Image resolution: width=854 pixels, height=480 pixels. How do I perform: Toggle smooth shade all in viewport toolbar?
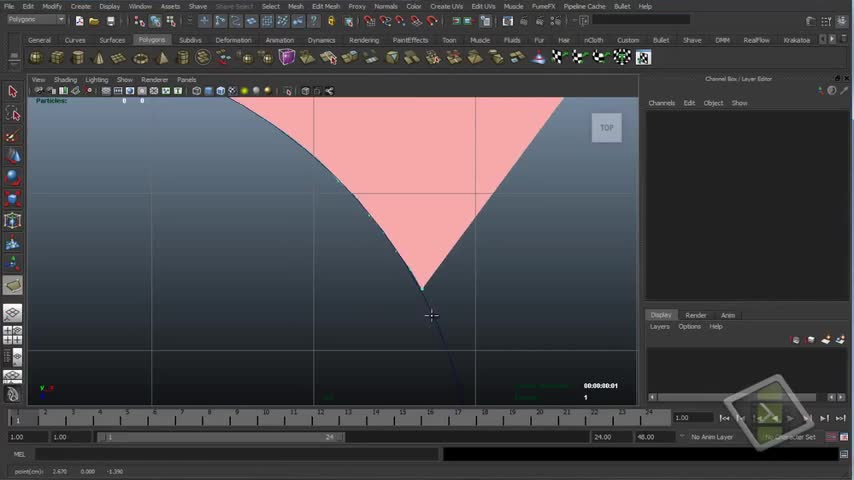209,91
